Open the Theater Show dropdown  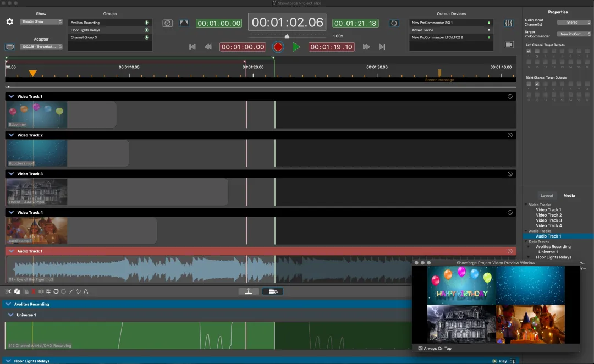(x=41, y=21)
